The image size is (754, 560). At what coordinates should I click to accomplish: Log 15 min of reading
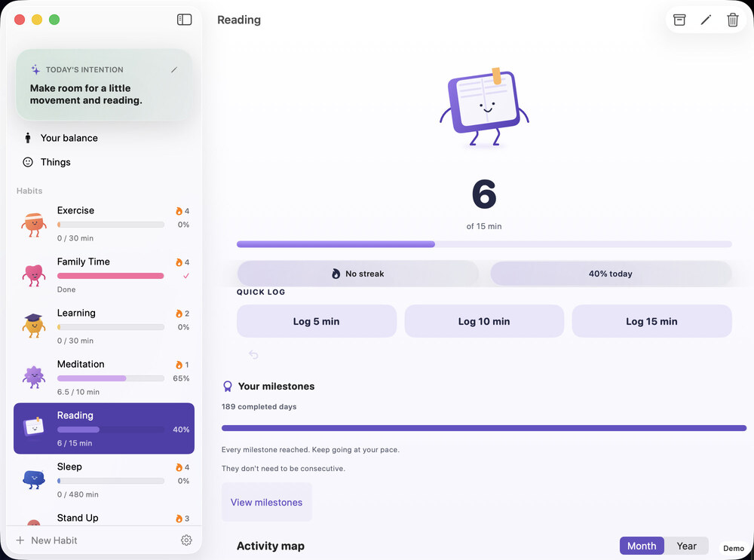click(x=651, y=321)
